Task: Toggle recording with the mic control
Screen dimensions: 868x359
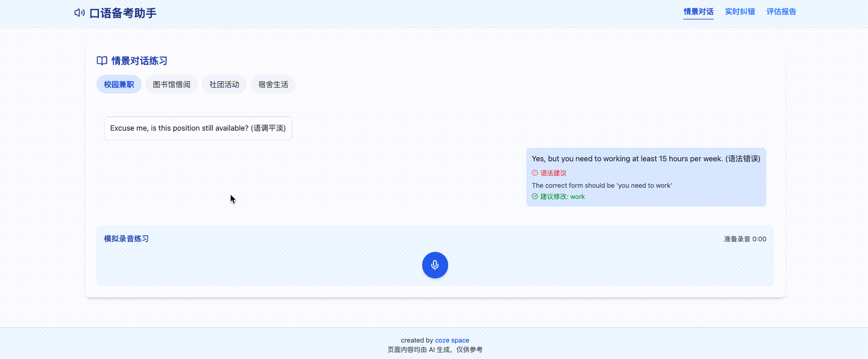Action: tap(435, 265)
